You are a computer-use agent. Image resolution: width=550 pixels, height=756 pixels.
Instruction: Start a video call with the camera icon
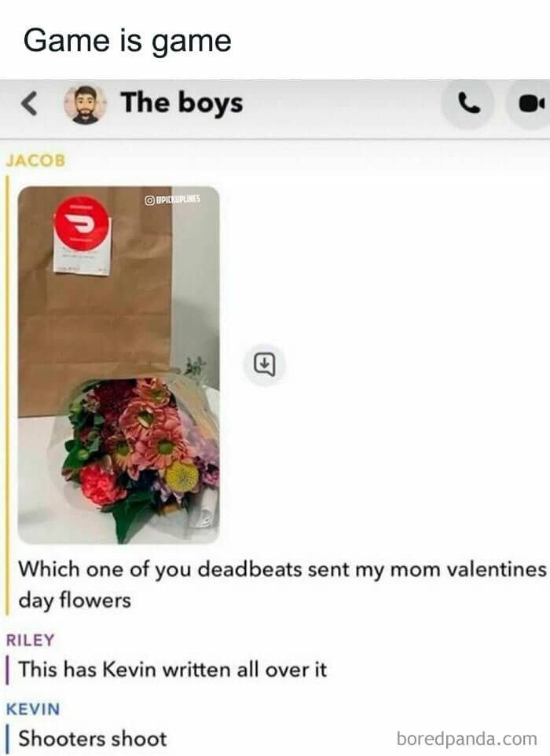click(530, 104)
